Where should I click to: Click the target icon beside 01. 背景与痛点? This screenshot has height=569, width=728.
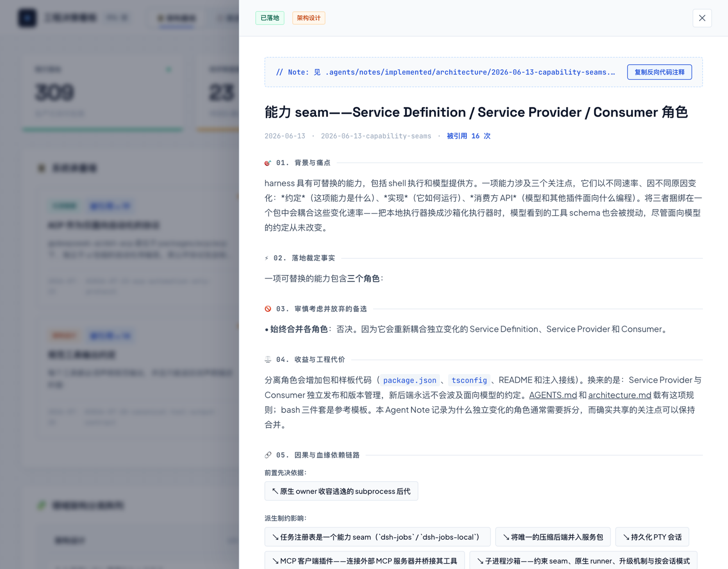point(268,163)
